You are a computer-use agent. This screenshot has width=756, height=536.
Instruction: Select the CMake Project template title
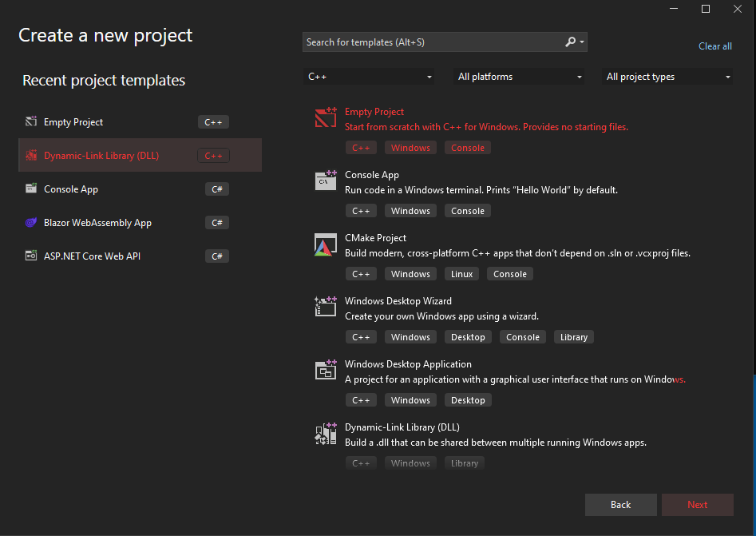pyautogui.click(x=375, y=238)
